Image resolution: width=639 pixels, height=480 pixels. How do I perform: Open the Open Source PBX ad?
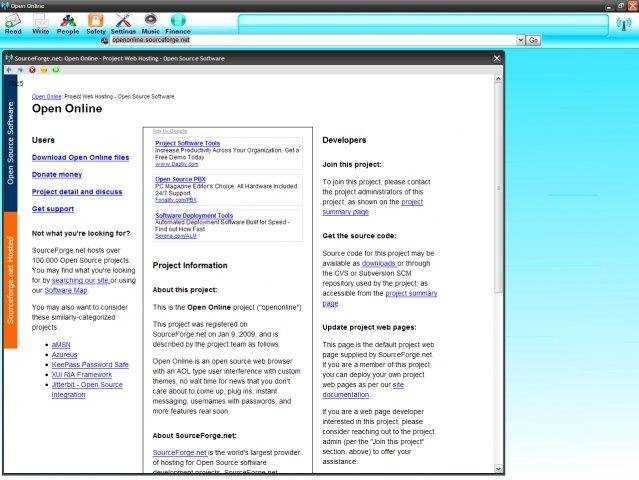[180, 179]
